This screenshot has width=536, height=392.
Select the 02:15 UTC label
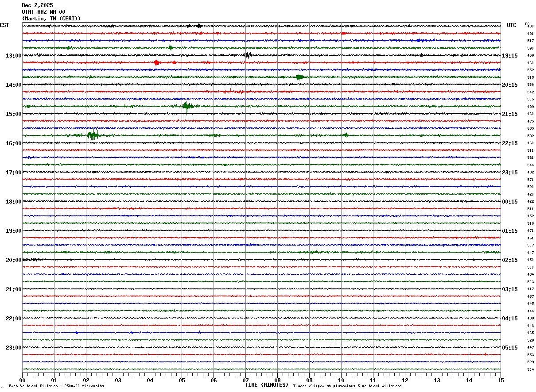510,260
